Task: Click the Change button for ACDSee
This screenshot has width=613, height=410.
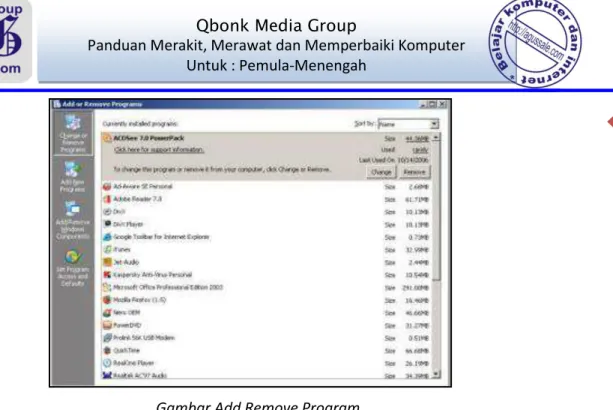Action: click(381, 172)
